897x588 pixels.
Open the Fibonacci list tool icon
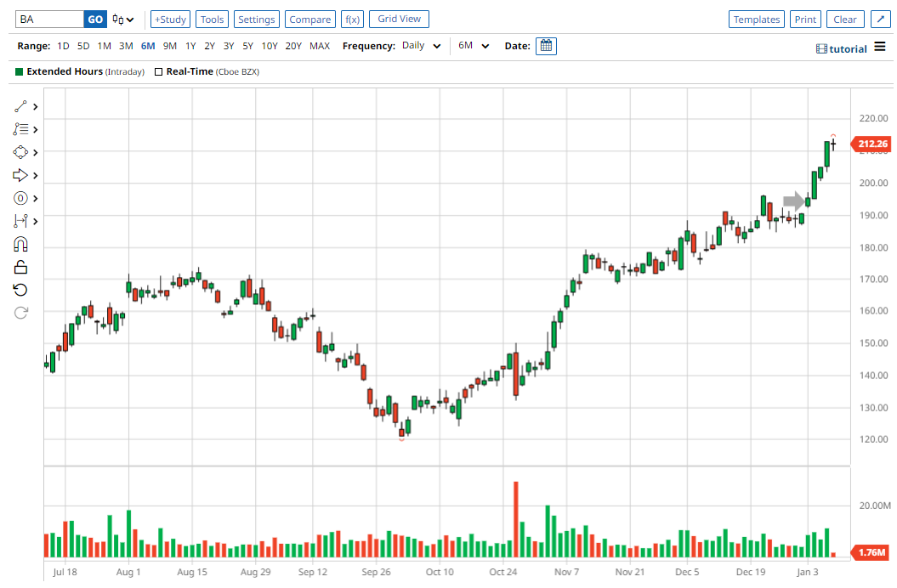pos(20,129)
